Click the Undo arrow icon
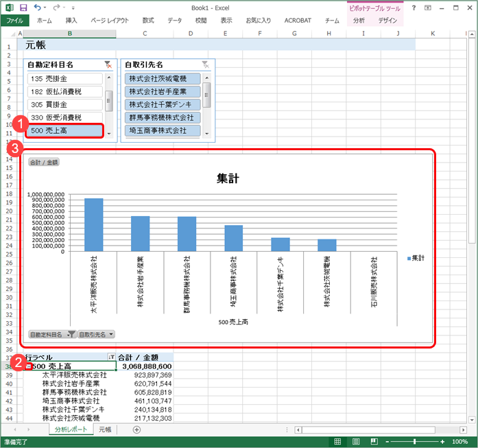Image resolution: width=478 pixels, height=448 pixels. coord(38,7)
